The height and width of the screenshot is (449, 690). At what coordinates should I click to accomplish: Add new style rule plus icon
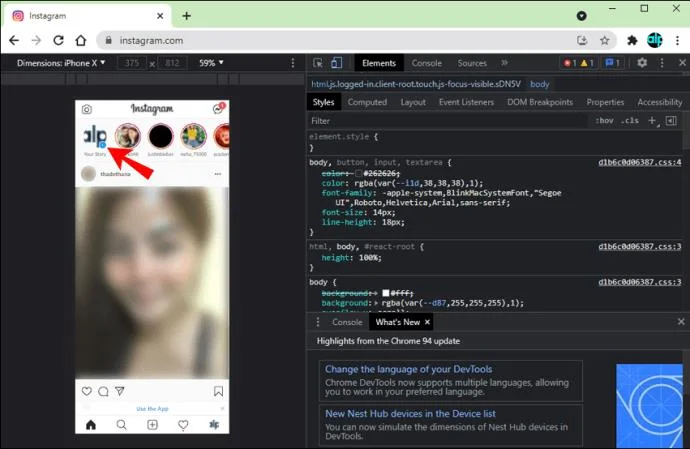(x=653, y=121)
